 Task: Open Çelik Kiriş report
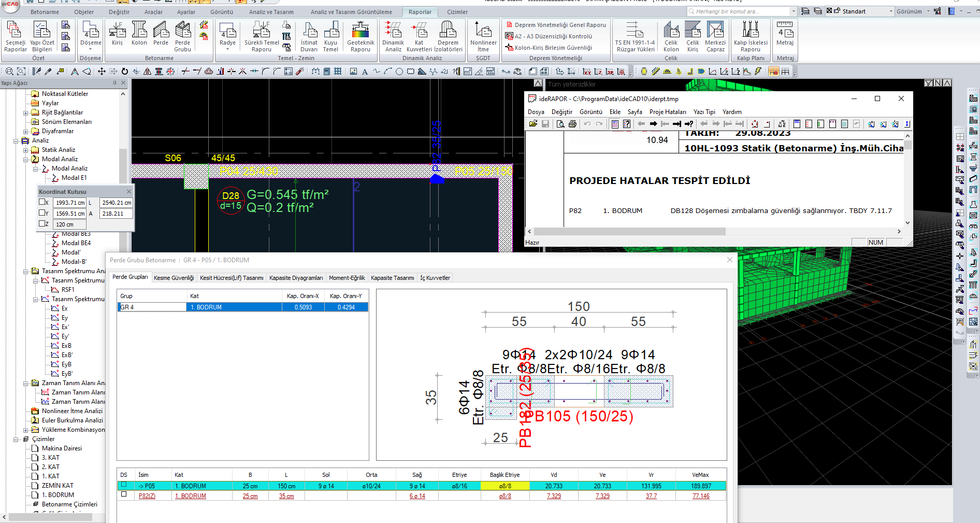pyautogui.click(x=693, y=36)
